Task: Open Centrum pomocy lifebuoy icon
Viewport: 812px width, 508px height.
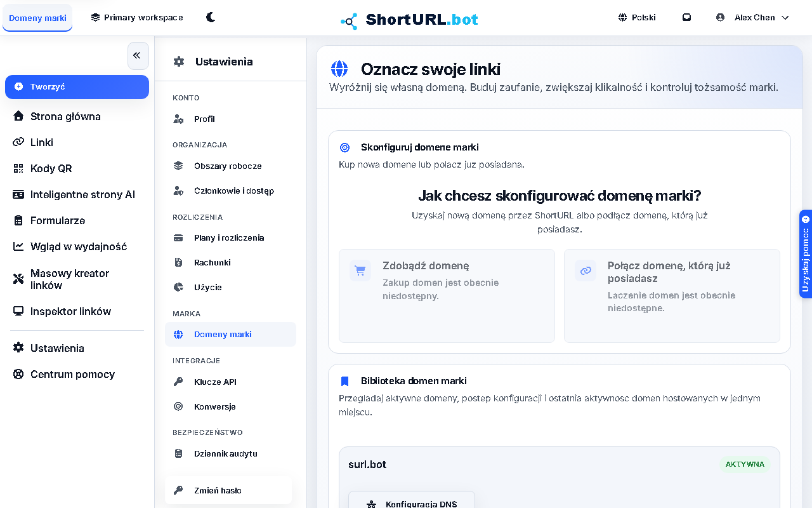Action: [x=18, y=374]
